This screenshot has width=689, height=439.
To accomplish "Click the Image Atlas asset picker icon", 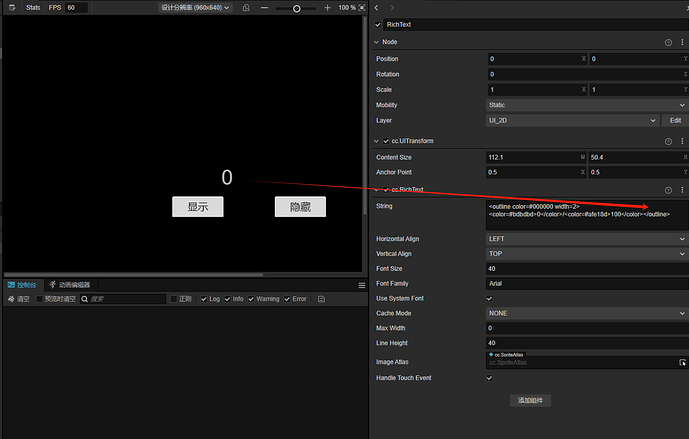I will point(682,363).
